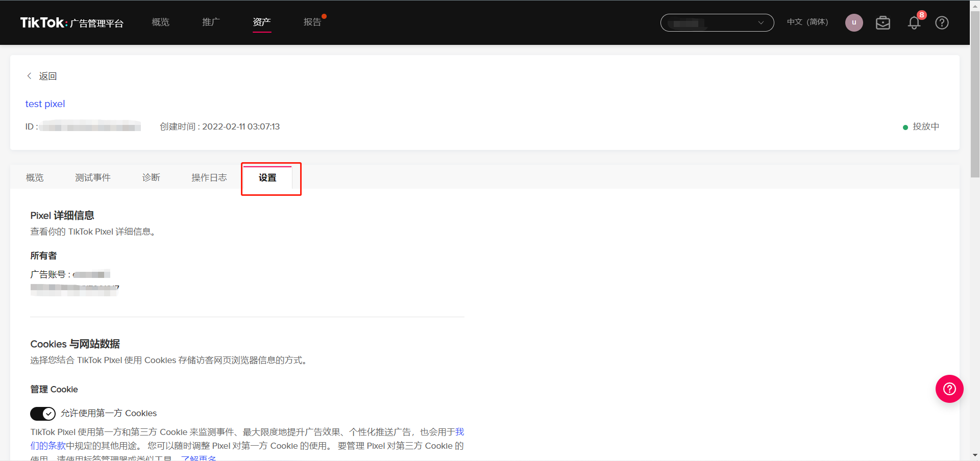This screenshot has width=980, height=461.
Task: Click the back chevron arrow icon
Action: (30, 76)
